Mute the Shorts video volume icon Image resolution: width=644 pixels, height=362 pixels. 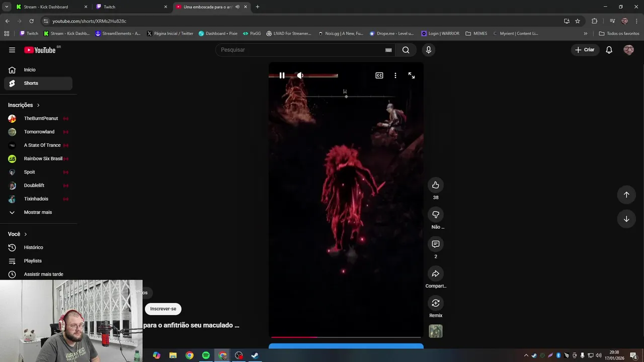pyautogui.click(x=300, y=75)
